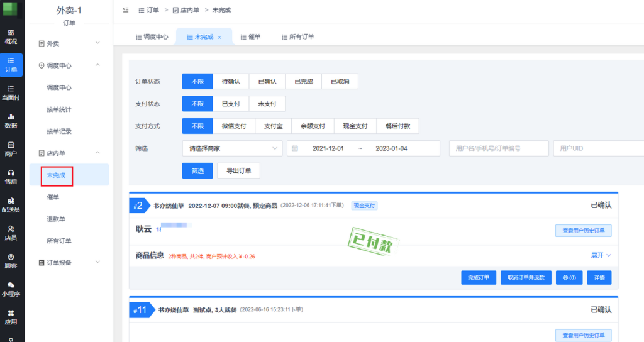Click the 导出订单 export button
644x342 pixels.
pyautogui.click(x=238, y=170)
